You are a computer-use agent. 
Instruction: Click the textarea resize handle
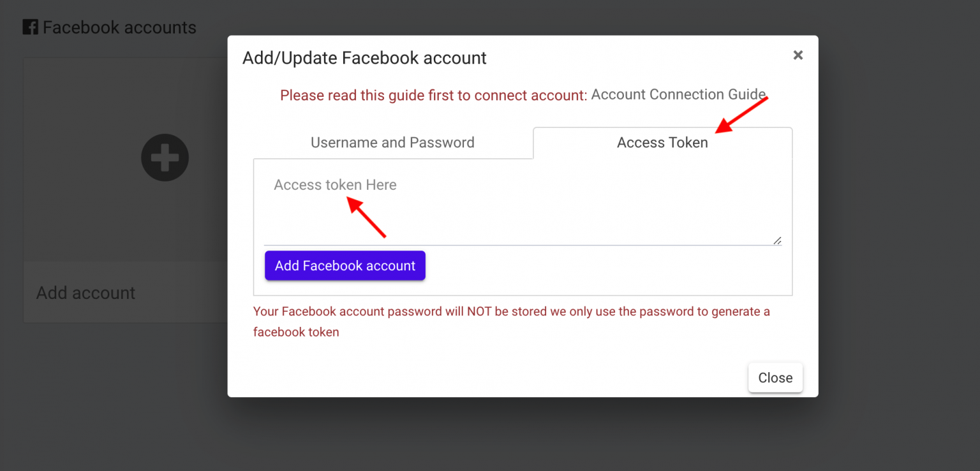click(x=777, y=240)
